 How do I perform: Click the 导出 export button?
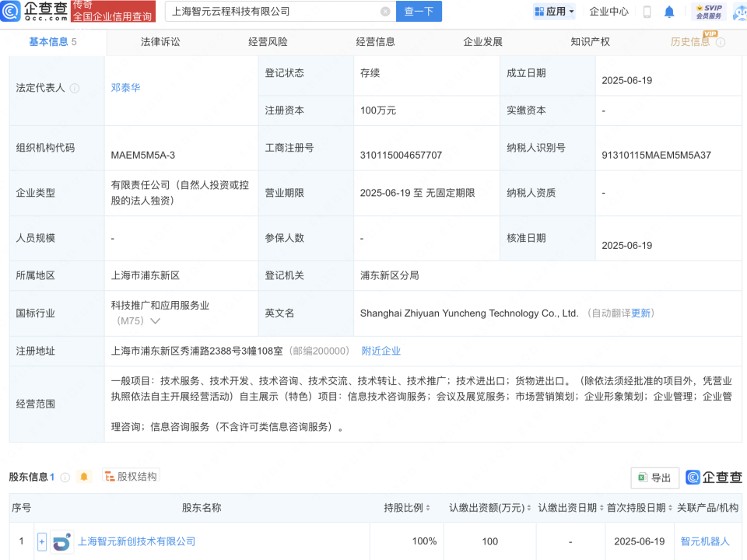click(654, 478)
